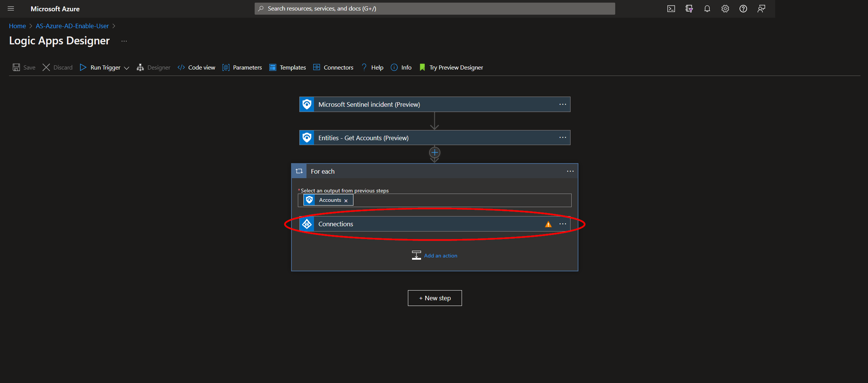
Task: Click the + New step button
Action: 435,298
